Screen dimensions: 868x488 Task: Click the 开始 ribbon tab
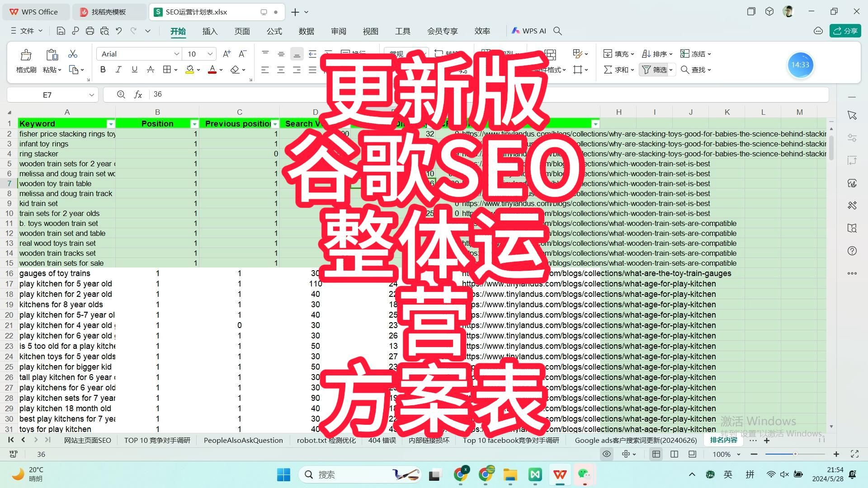tap(178, 30)
